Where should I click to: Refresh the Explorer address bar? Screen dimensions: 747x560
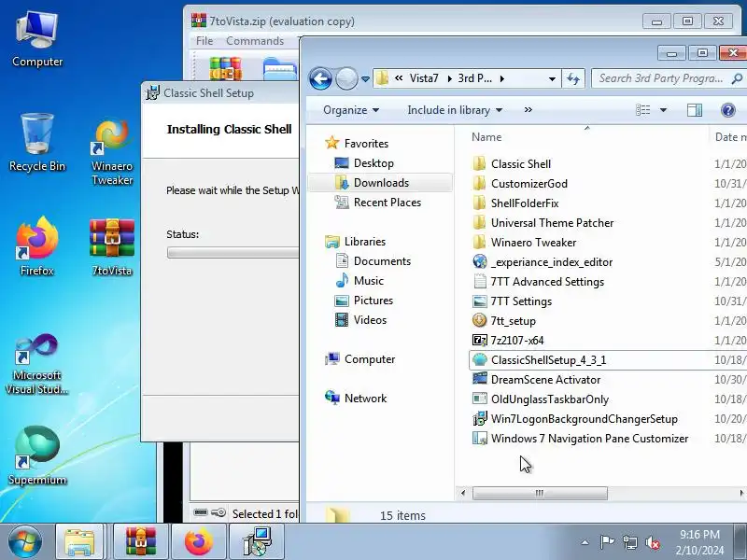pyautogui.click(x=573, y=78)
